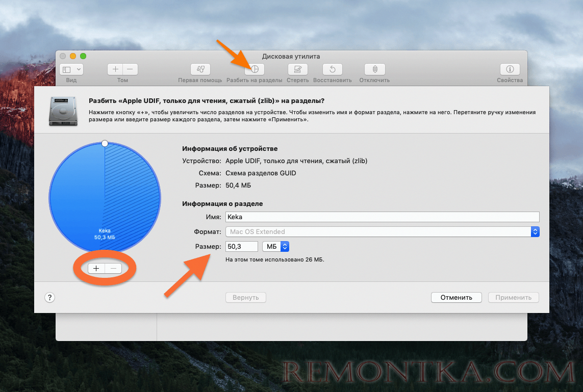The image size is (583, 392).
Task: Click the remove volume minus icon in toolbar
Action: point(130,69)
